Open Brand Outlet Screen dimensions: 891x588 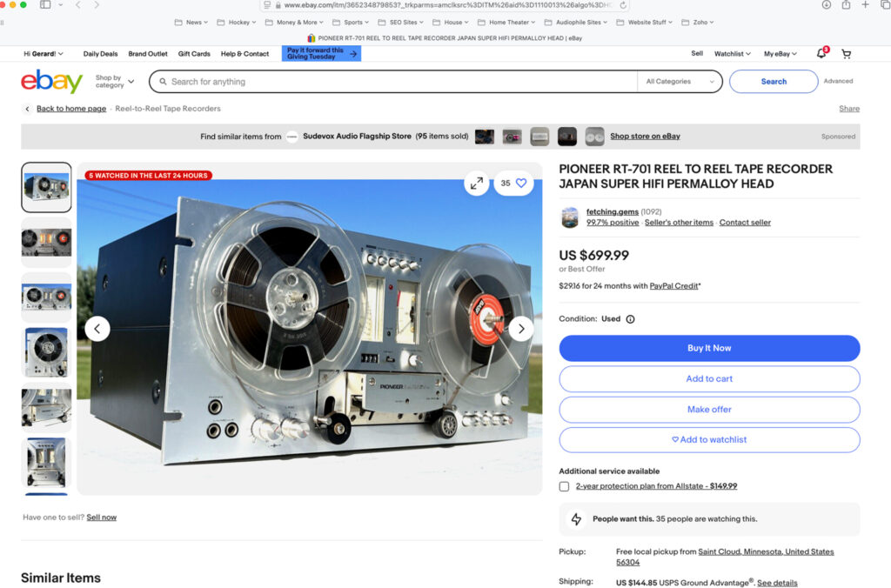point(148,54)
